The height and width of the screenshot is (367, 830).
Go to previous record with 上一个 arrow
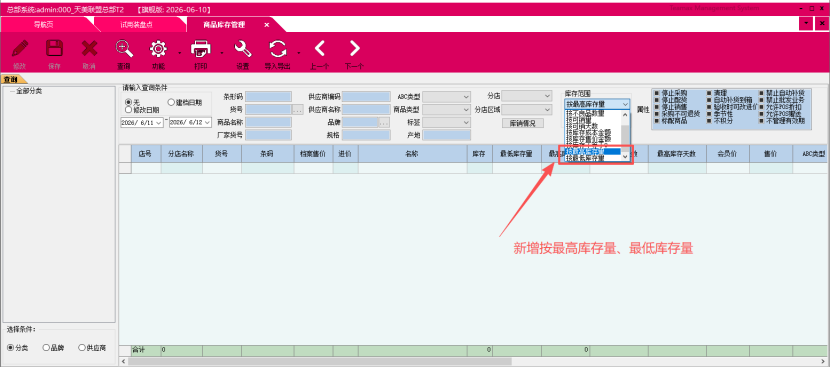tap(319, 49)
